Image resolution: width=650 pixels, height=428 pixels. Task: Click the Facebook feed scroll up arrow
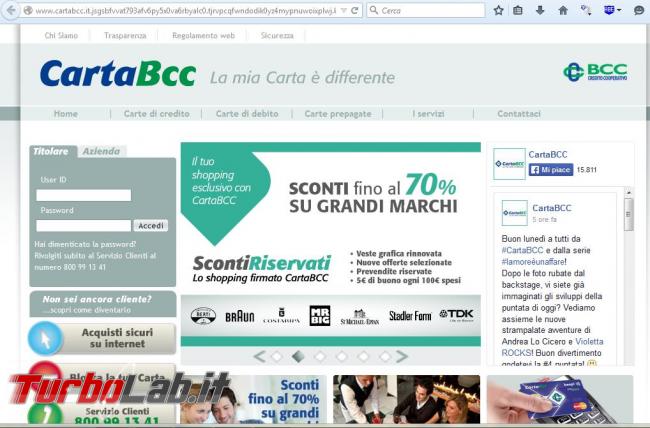(628, 192)
